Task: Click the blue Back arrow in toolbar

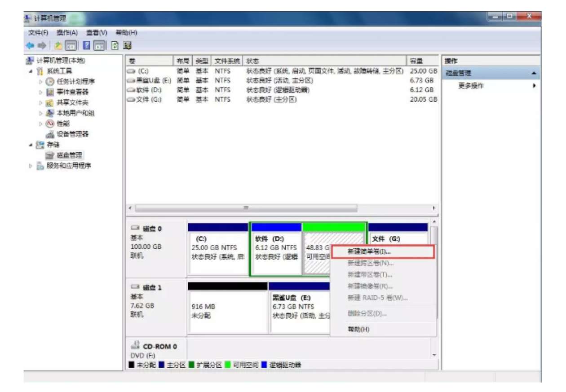Action: (30, 45)
